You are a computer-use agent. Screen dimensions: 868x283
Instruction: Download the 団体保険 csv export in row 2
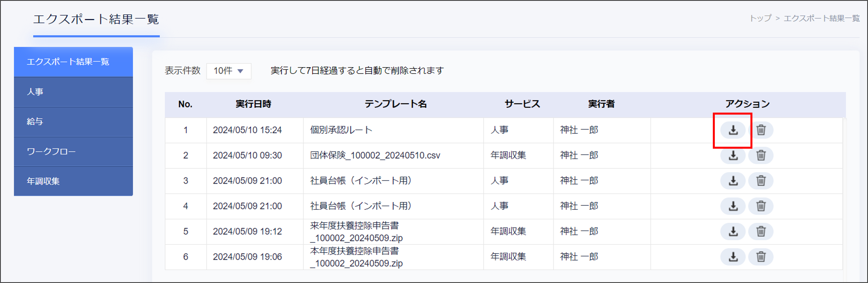click(733, 155)
